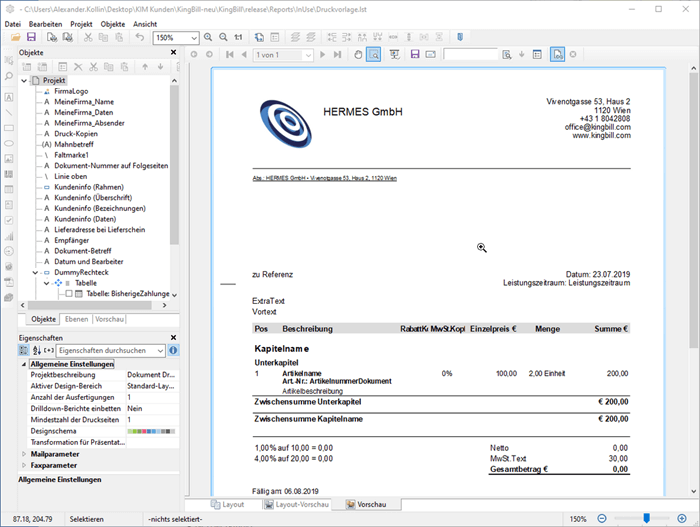Image resolution: width=700 pixels, height=527 pixels.
Task: Click the blue info icon in properties
Action: click(173, 350)
